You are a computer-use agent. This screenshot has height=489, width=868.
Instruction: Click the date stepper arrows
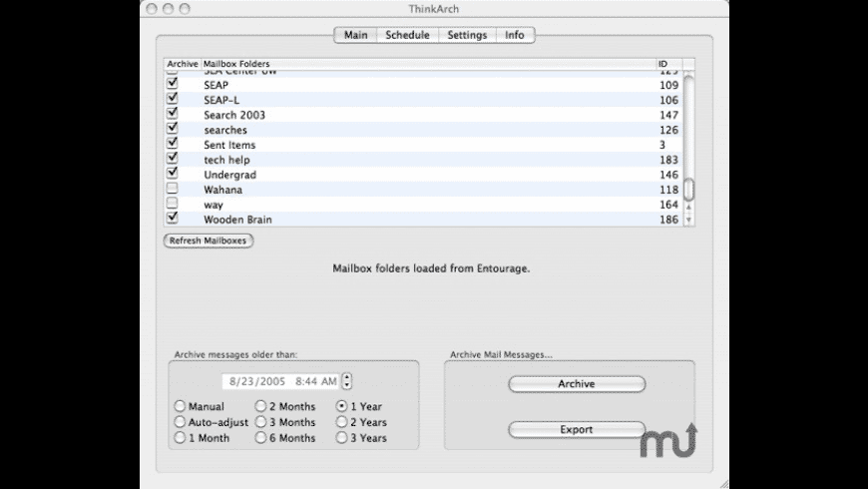pyautogui.click(x=346, y=381)
